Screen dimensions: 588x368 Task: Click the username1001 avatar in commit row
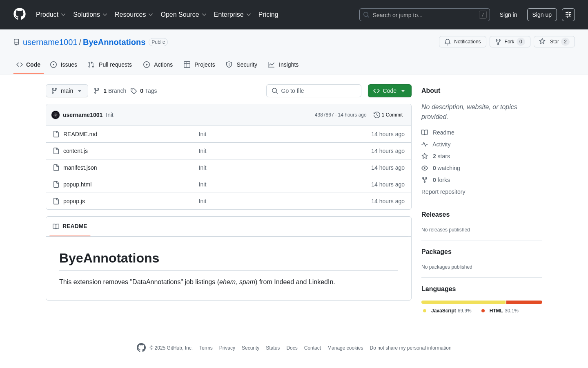click(56, 115)
